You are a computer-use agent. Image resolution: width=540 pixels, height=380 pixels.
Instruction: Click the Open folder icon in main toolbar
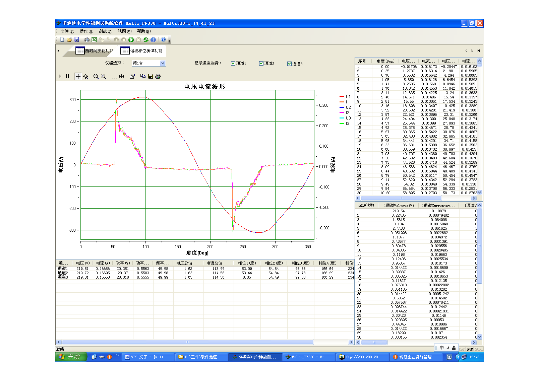tap(69, 40)
